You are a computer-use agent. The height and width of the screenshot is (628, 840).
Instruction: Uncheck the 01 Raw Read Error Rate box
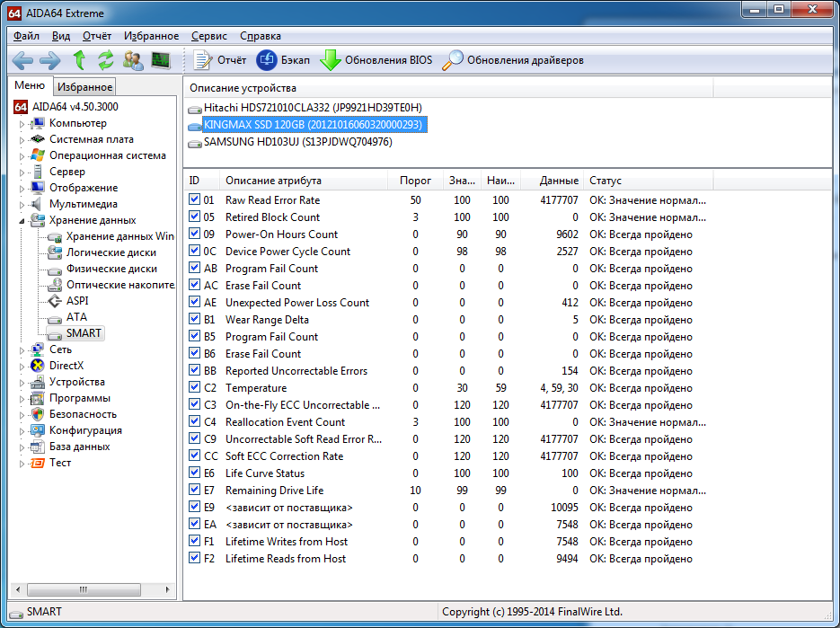[x=194, y=199]
